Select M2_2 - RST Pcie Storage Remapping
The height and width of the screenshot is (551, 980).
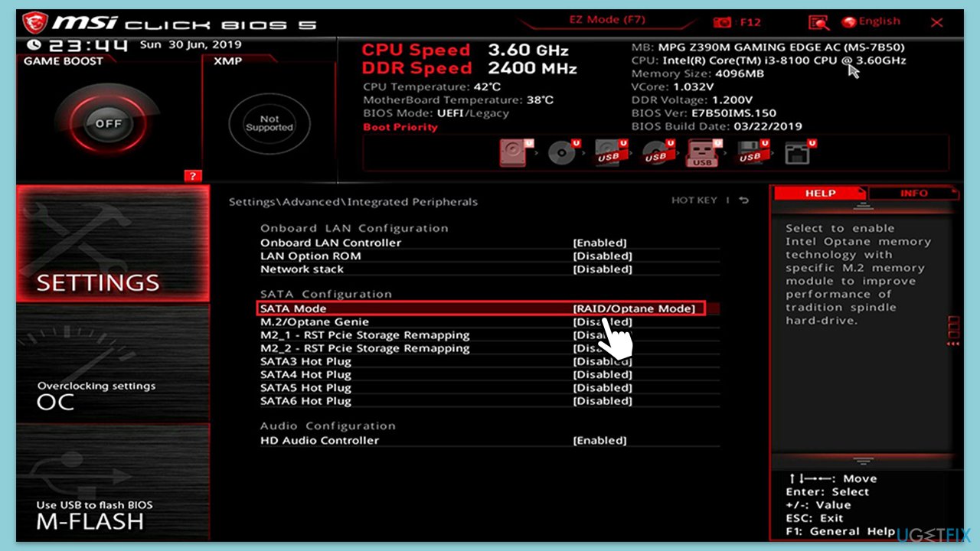[x=365, y=347]
